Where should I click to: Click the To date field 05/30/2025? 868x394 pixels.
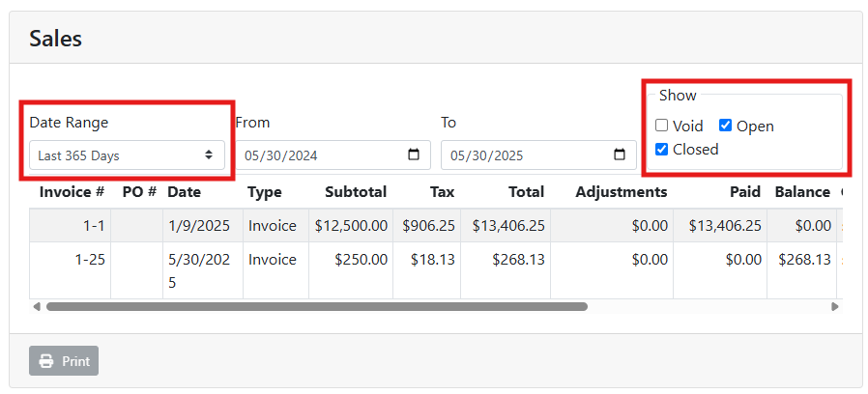pyautogui.click(x=538, y=155)
